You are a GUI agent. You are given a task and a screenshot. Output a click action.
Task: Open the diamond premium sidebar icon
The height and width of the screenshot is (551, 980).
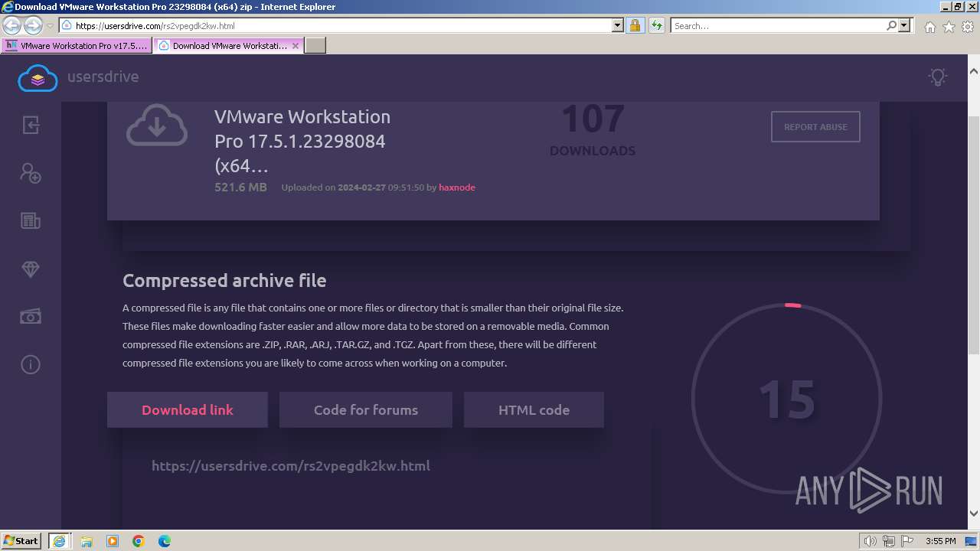pos(31,269)
